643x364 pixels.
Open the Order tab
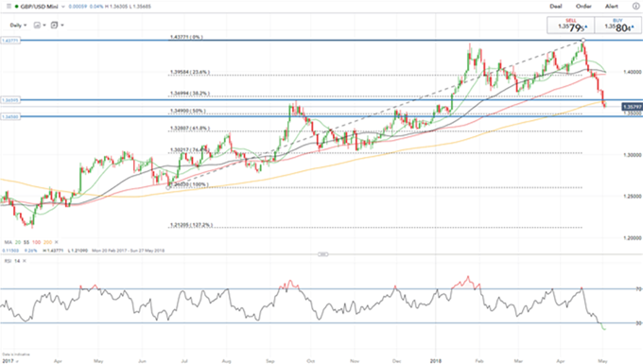click(x=583, y=7)
